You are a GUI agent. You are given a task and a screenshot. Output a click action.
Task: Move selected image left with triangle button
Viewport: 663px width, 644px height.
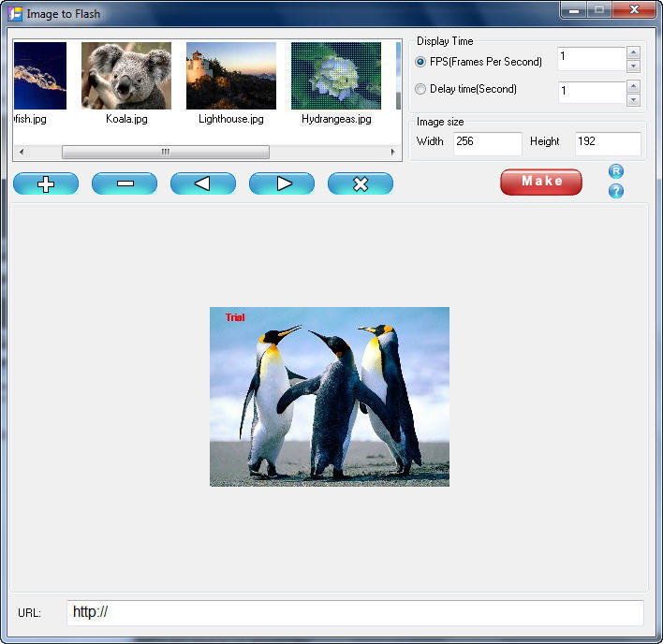[x=203, y=183]
